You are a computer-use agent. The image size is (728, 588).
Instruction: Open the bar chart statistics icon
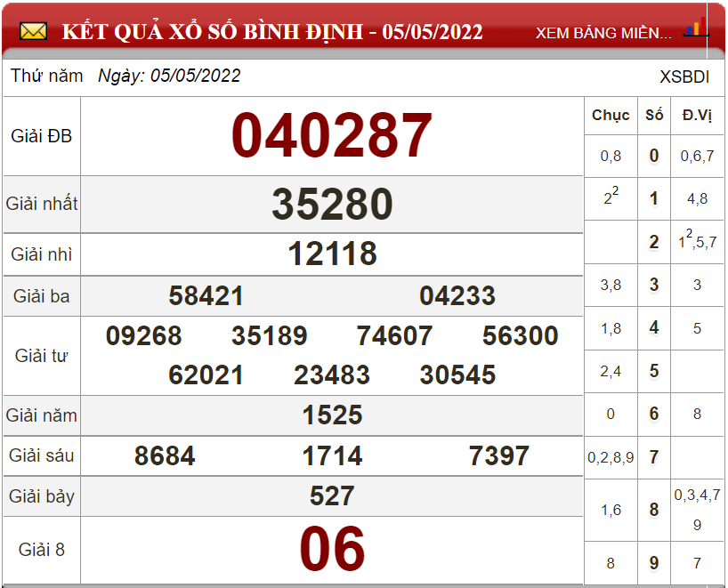pos(695,28)
